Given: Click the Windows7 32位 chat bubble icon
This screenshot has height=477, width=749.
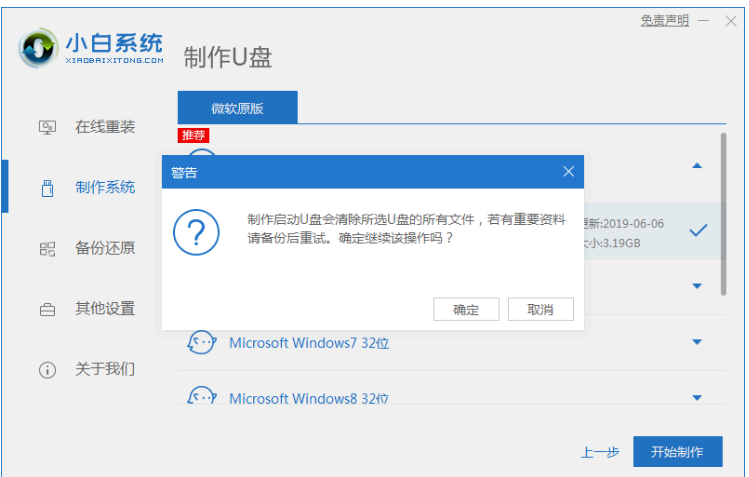Looking at the screenshot, I should click(202, 342).
